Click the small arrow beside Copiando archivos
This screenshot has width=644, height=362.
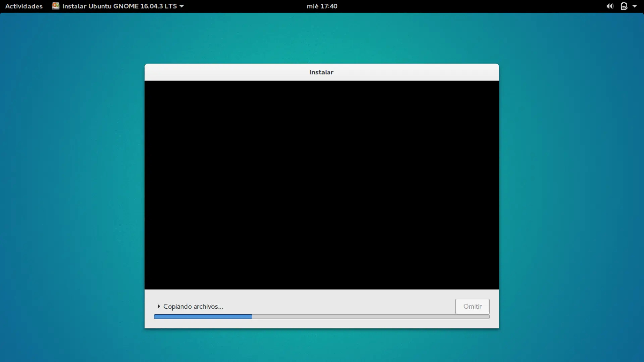(x=159, y=306)
